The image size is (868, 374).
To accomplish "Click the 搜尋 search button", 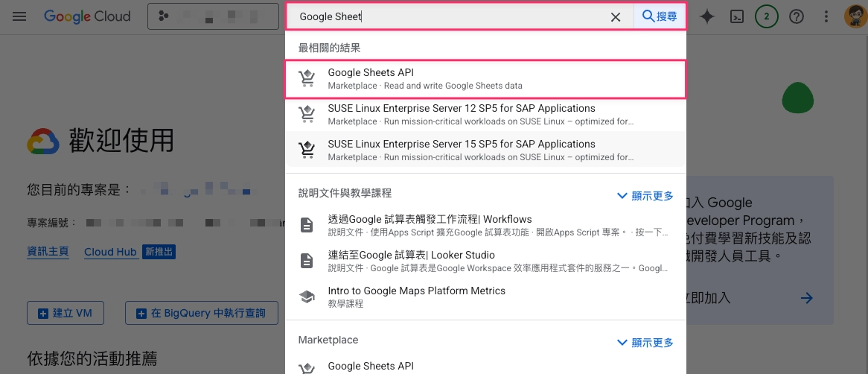I will [660, 16].
